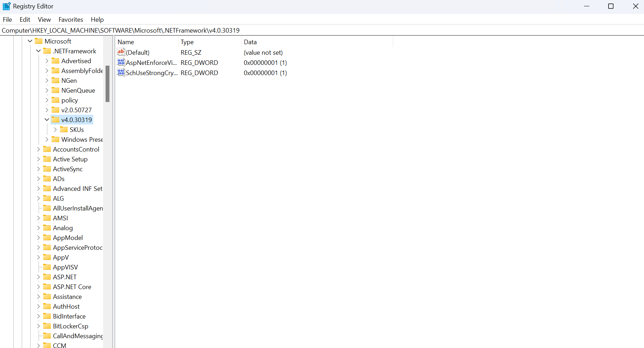Open the Favorites menu
This screenshot has width=644, height=348.
[x=71, y=19]
